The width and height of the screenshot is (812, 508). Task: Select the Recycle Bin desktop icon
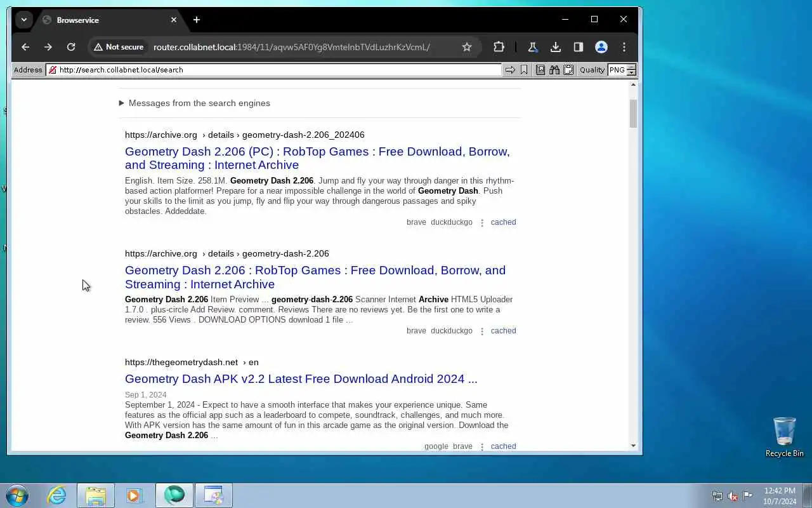coord(784,437)
